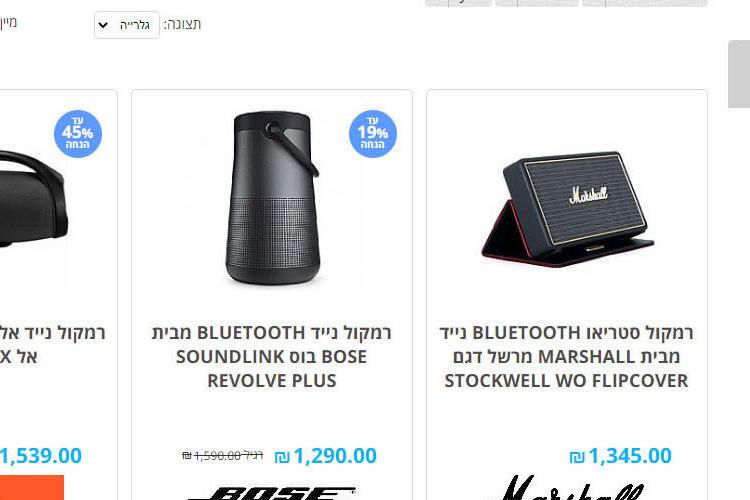Click the gray side tab at the right edge
The width and height of the screenshot is (750, 500).
(739, 74)
